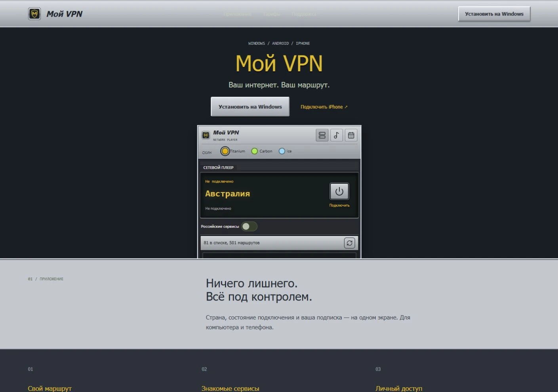Open the Приложение nav item in header
This screenshot has height=392, width=558.
237,14
